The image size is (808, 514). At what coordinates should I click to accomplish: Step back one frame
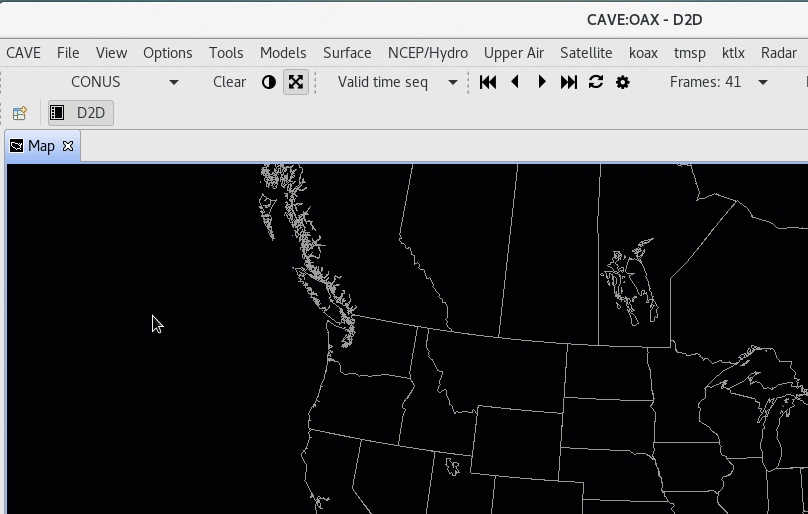514,82
